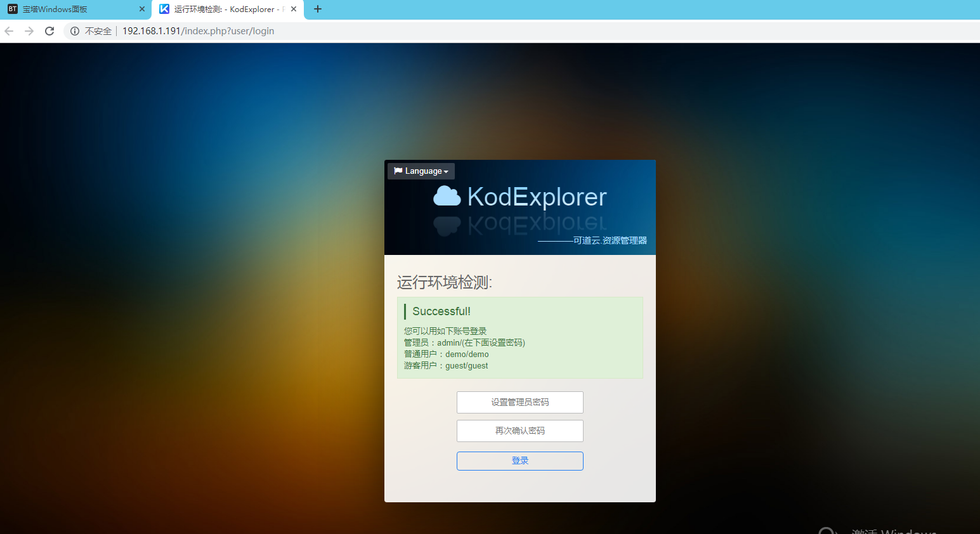This screenshot has height=534, width=980.
Task: Go forward in browser history
Action: click(29, 31)
